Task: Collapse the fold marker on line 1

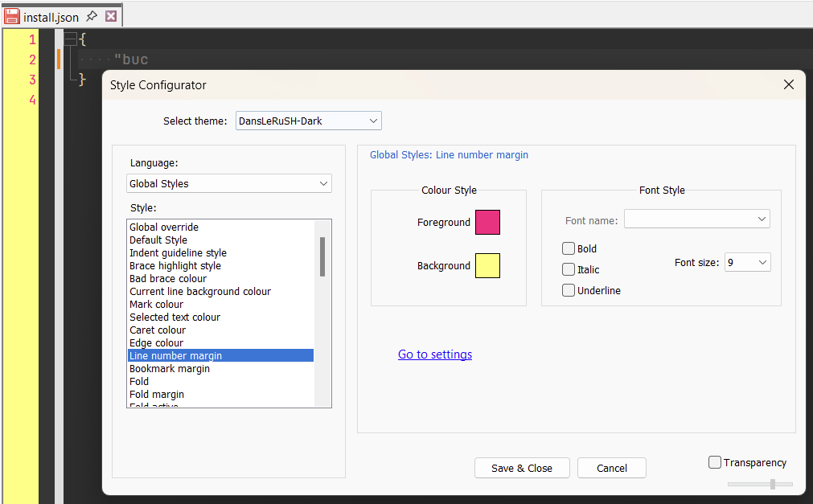Action: click(69, 39)
